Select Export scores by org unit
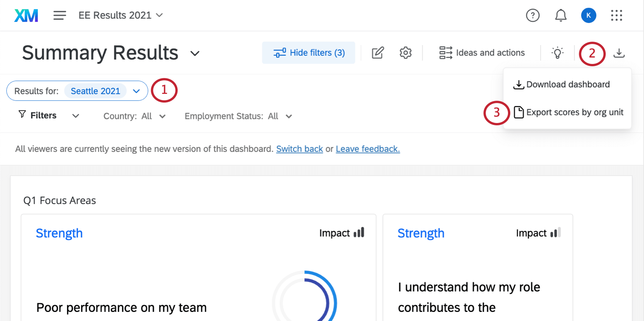This screenshot has width=644, height=321. coord(568,112)
